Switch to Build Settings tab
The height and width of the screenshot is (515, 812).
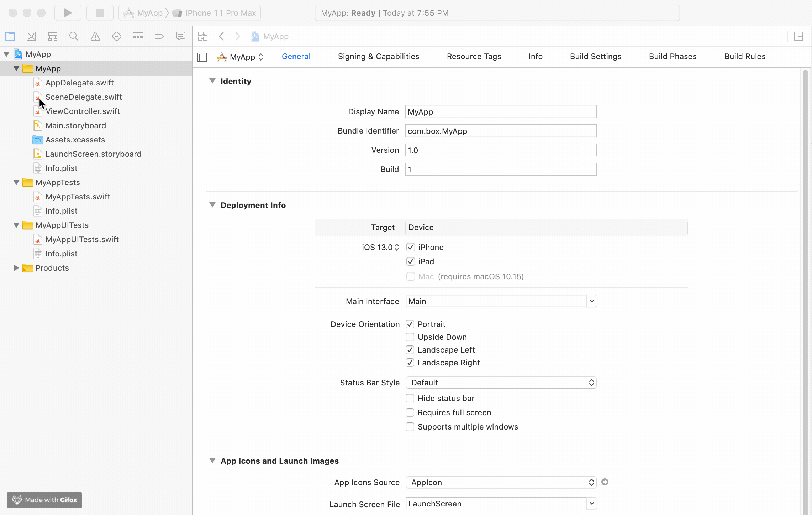pos(595,56)
